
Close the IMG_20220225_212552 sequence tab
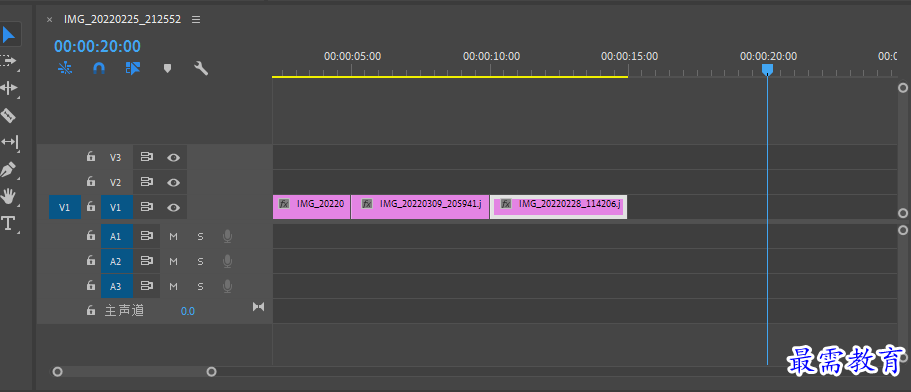click(49, 19)
